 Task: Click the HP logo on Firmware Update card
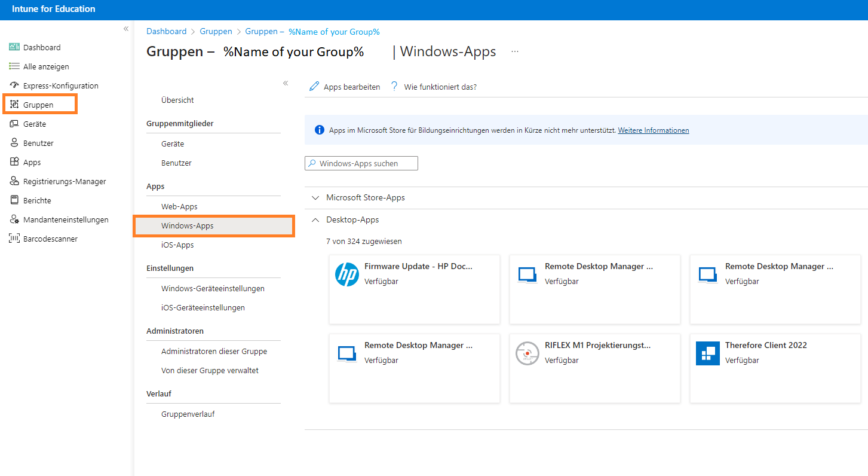point(347,274)
